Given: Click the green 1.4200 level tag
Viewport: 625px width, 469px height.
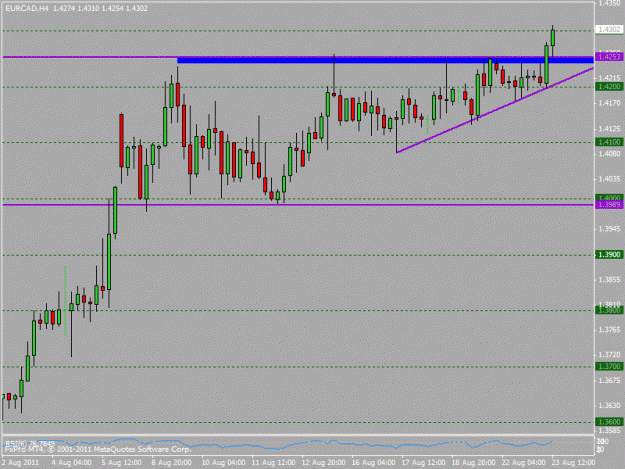Looking at the screenshot, I should tap(609, 86).
